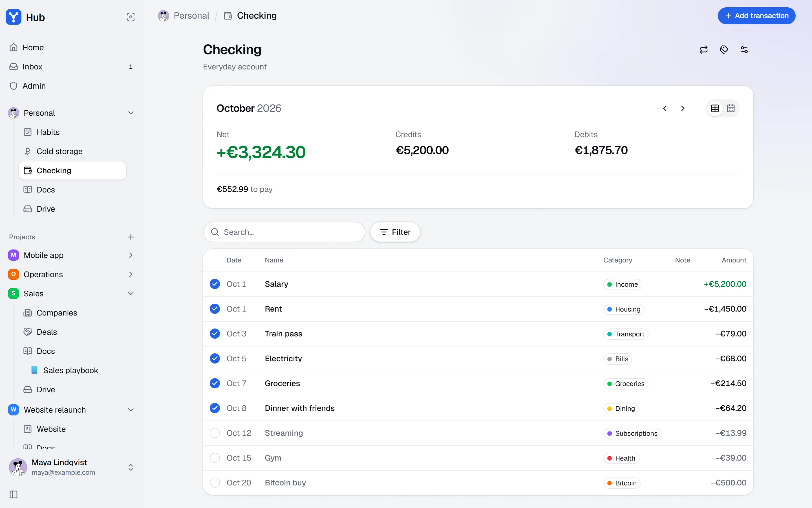Click the Habits calendar-check icon

pyautogui.click(x=28, y=132)
